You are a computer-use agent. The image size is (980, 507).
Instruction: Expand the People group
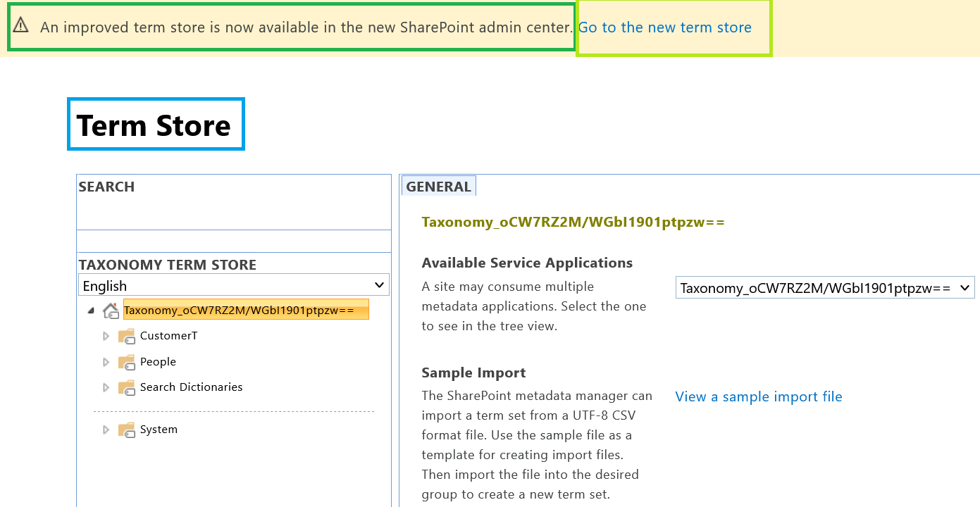coord(106,362)
